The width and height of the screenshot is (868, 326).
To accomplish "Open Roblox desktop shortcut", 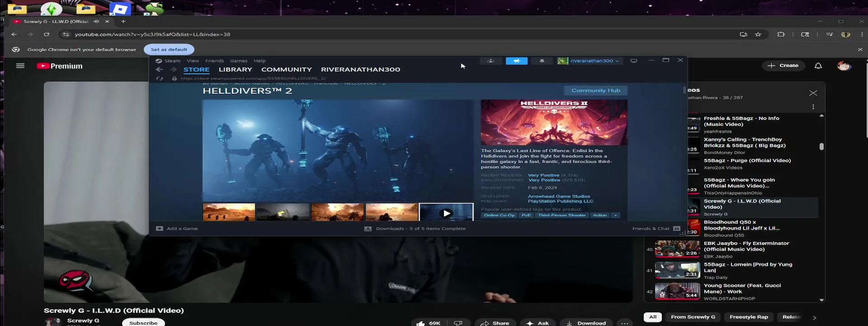I will (x=120, y=9).
